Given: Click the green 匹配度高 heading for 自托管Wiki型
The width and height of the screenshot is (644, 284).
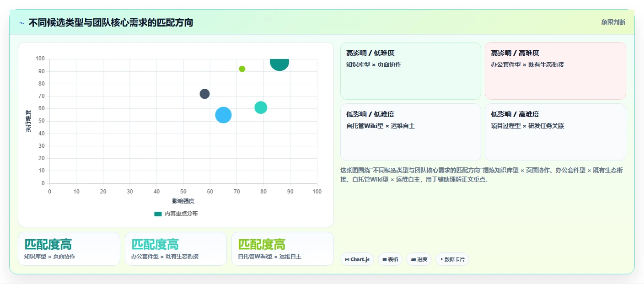Looking at the screenshot, I should [262, 244].
